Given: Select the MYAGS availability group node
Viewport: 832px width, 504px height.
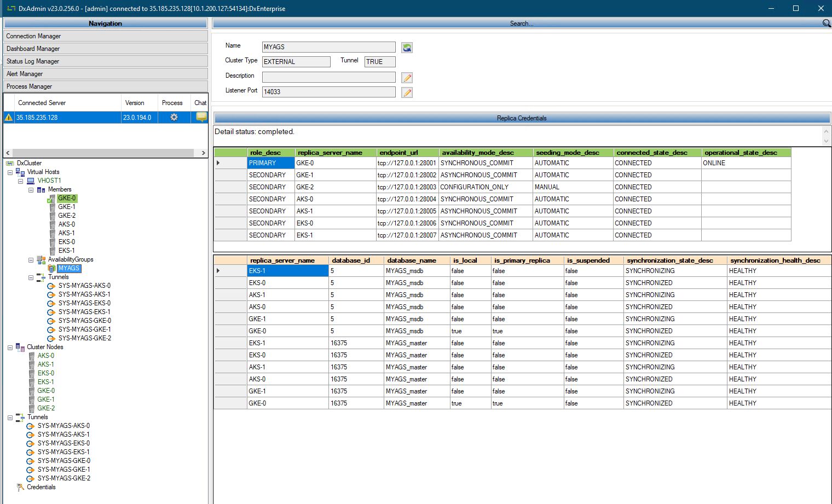Looking at the screenshot, I should click(x=69, y=268).
